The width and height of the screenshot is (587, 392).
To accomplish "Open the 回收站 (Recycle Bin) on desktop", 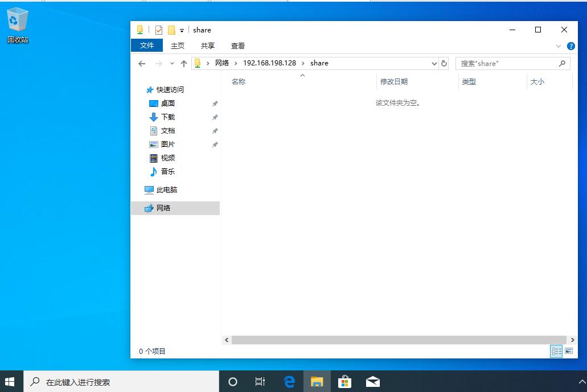I will (x=17, y=19).
